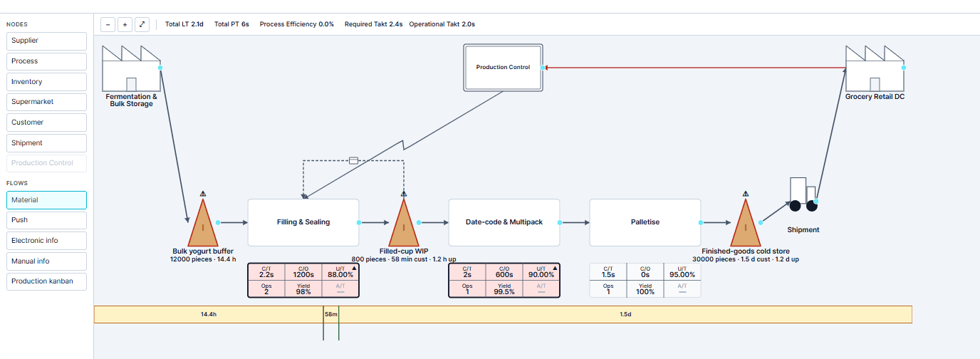Image resolution: width=980 pixels, height=359 pixels.
Task: Click Palletise Yield 100% cell
Action: [x=645, y=288]
